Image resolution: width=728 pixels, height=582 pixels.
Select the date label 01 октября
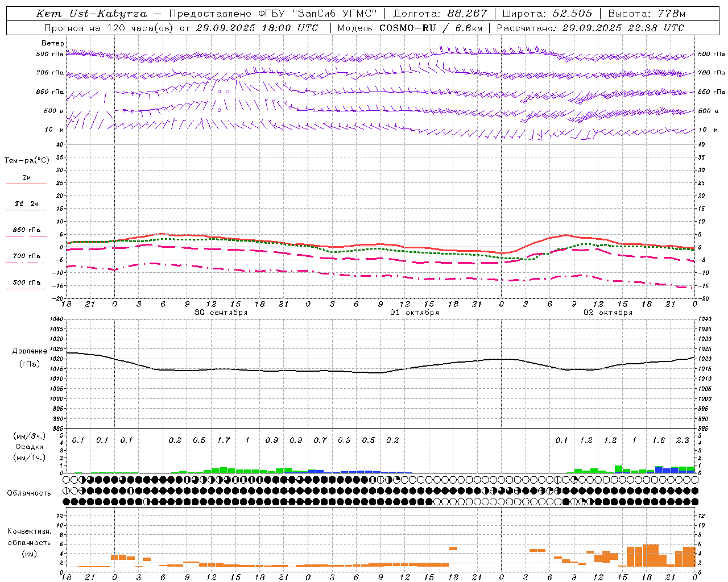coord(415,313)
